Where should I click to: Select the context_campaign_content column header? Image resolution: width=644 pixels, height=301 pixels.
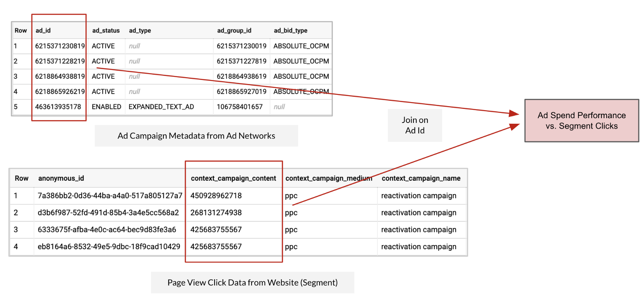[233, 178]
